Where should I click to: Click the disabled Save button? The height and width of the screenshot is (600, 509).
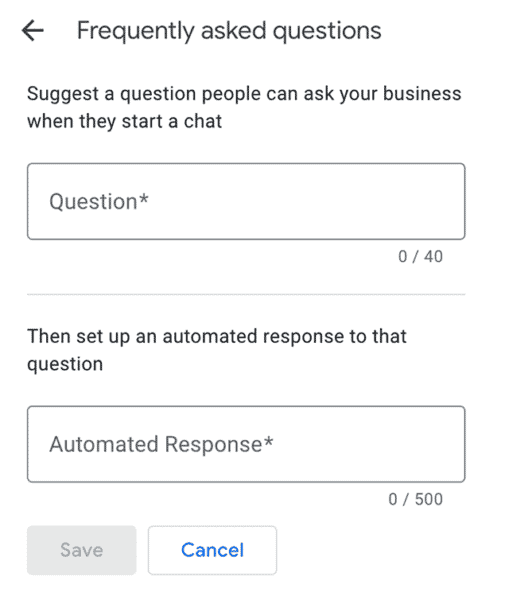tap(82, 550)
